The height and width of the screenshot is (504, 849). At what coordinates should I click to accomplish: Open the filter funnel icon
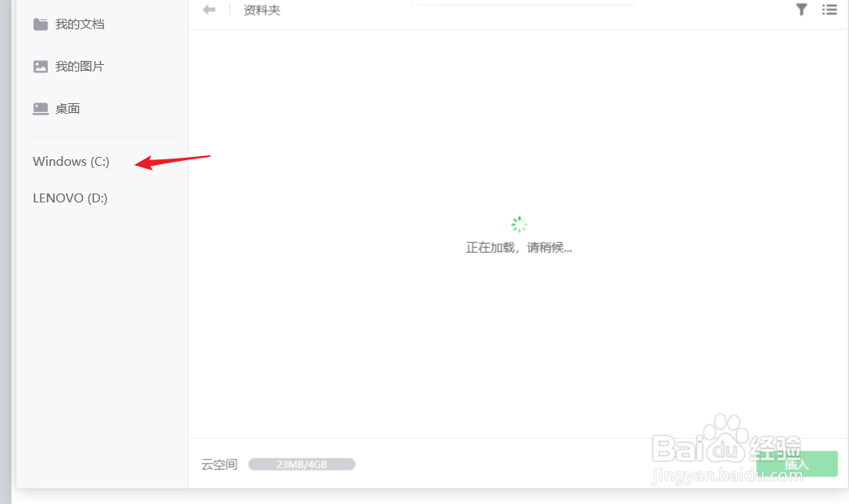tap(801, 10)
